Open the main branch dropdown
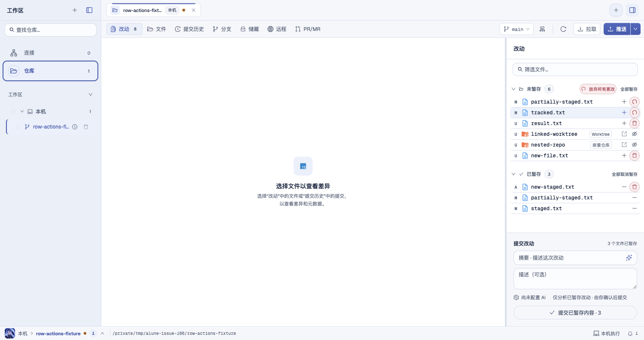Screen dimensions: 644x340 [x=516, y=29]
